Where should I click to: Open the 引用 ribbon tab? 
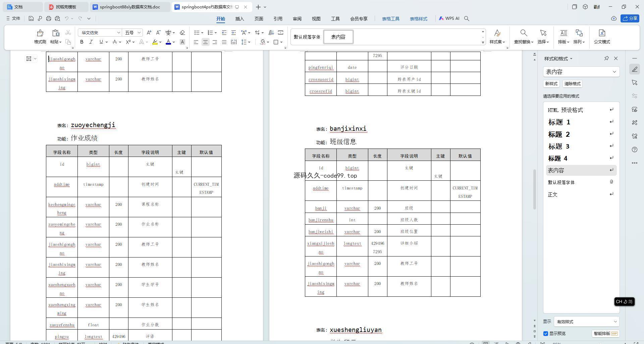(278, 19)
